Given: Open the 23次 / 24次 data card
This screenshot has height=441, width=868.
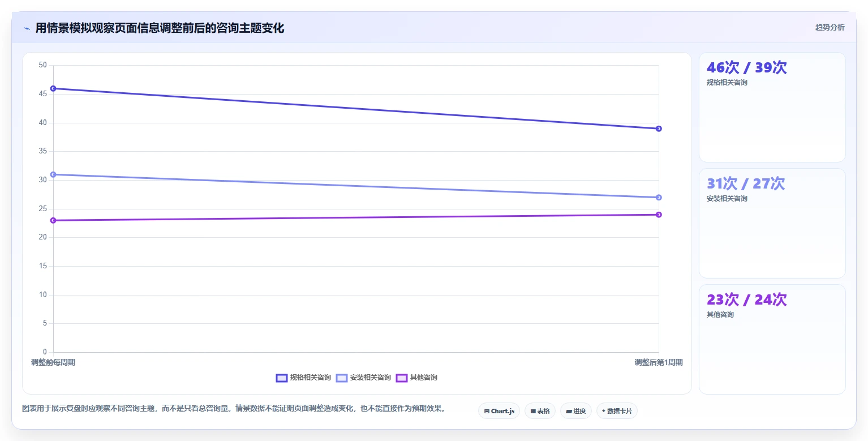Looking at the screenshot, I should pos(772,339).
